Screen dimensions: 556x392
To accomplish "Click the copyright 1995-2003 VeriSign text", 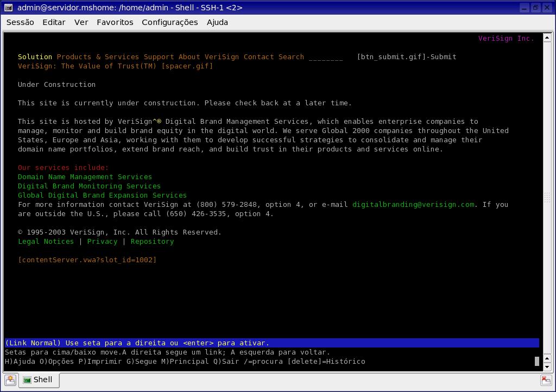I will pos(119,232).
